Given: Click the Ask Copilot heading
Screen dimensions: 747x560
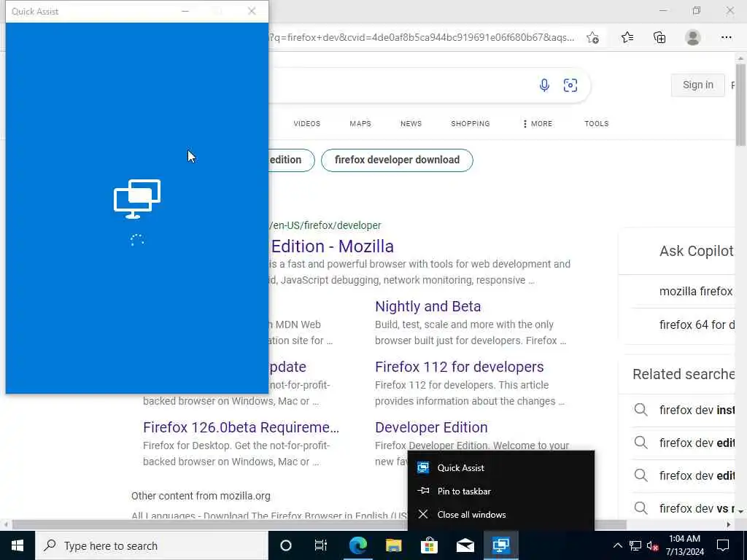Looking at the screenshot, I should pyautogui.click(x=697, y=251).
